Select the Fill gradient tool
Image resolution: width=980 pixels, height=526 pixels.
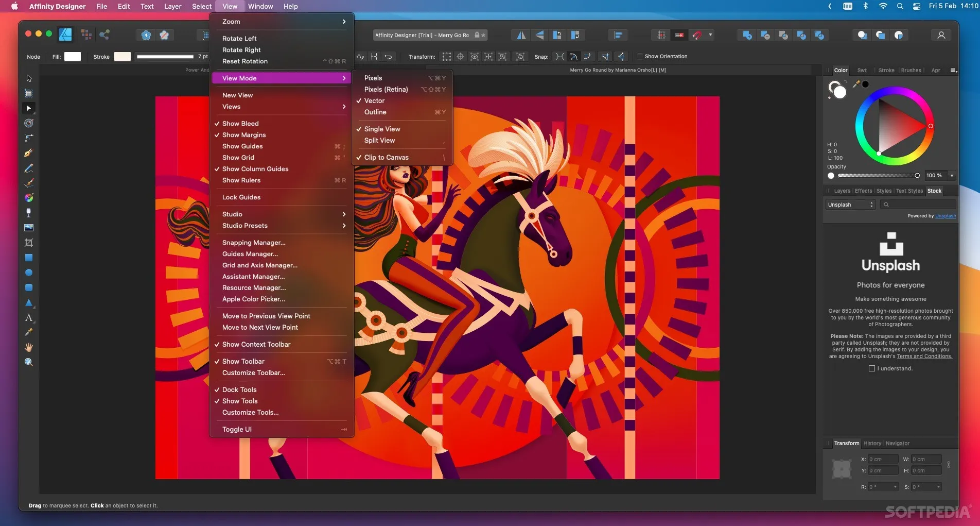click(x=29, y=198)
